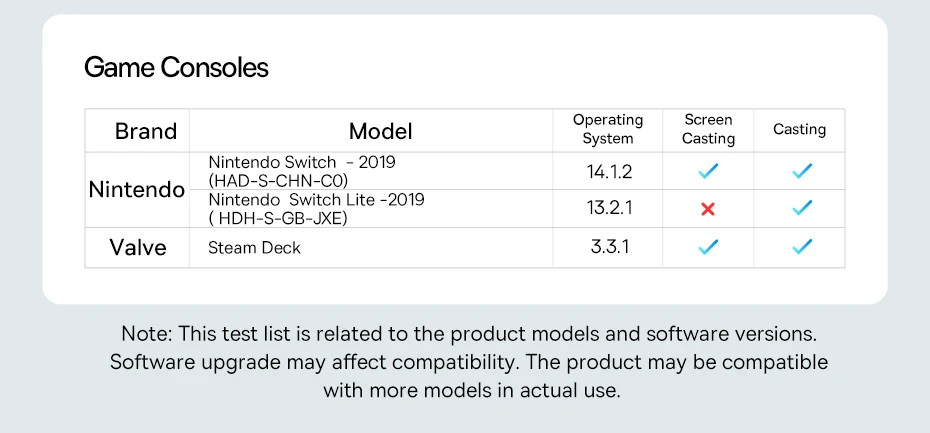Select the Nintendo brand cell
Image resolution: width=930 pixels, height=433 pixels.
click(x=137, y=189)
